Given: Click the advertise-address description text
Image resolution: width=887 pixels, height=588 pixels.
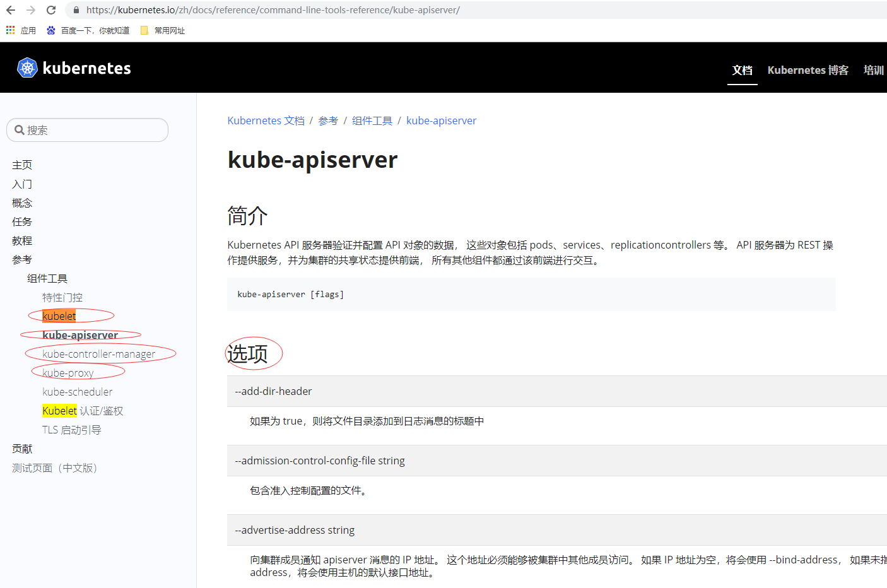Looking at the screenshot, I should [x=568, y=566].
